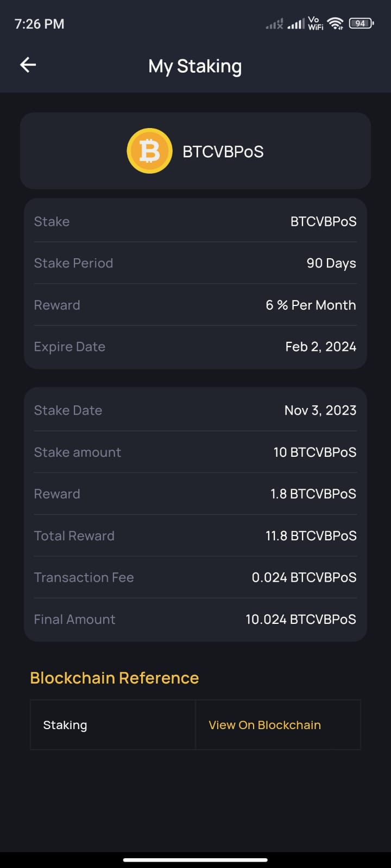391x868 pixels.
Task: Tap the BTCVBPoS header card name
Action: pyautogui.click(x=223, y=152)
